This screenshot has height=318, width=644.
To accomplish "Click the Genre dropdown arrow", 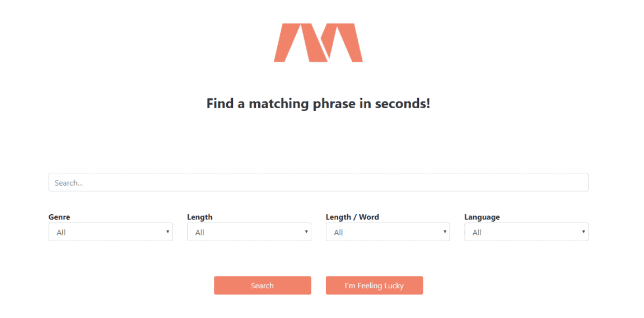I will coord(167,232).
